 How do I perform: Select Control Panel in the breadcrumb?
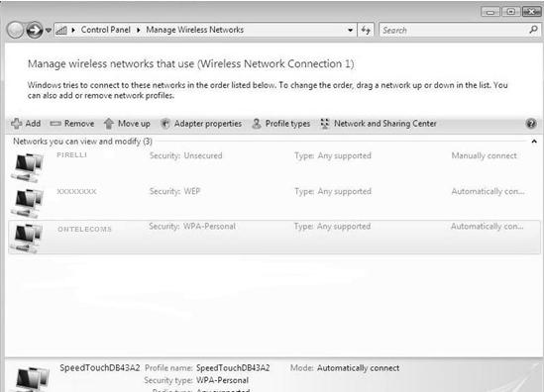[105, 30]
